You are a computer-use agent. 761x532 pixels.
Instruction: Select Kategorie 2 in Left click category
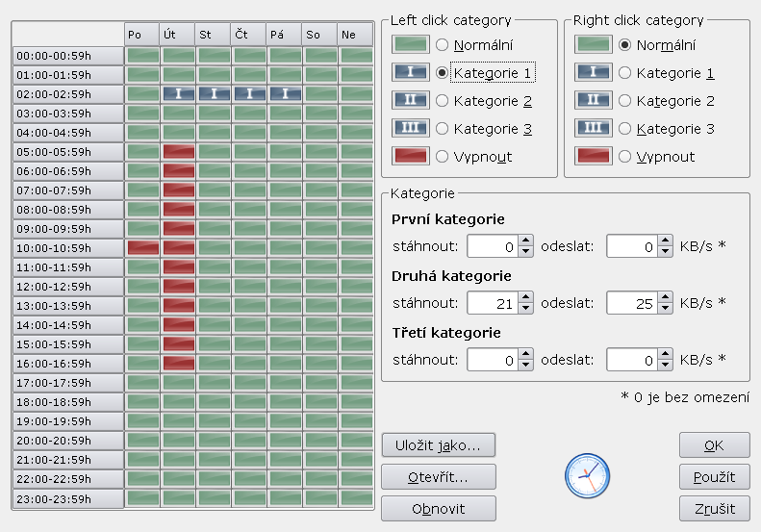442,100
